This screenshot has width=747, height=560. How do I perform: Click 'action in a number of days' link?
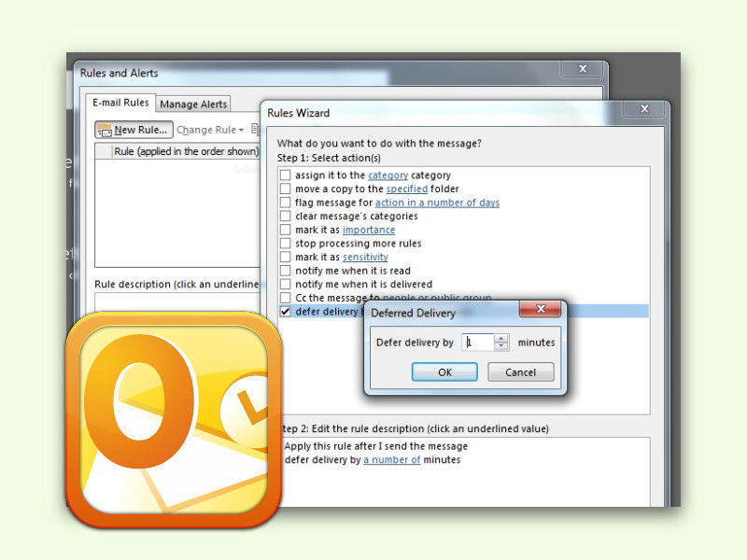pos(437,203)
